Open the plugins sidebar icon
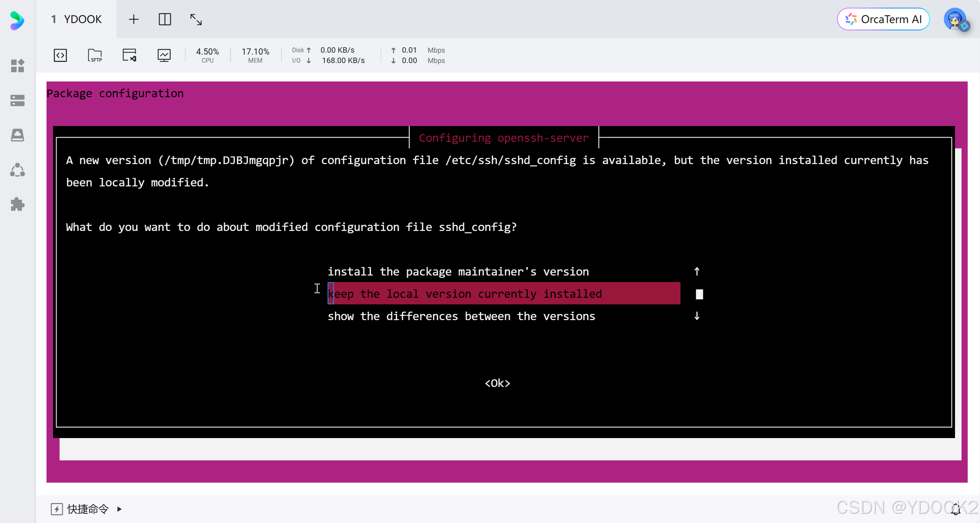 [x=17, y=204]
